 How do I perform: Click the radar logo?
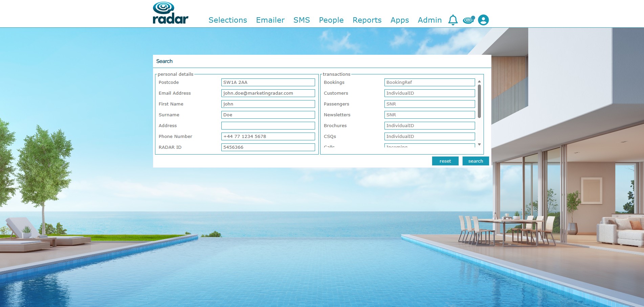pos(171,13)
